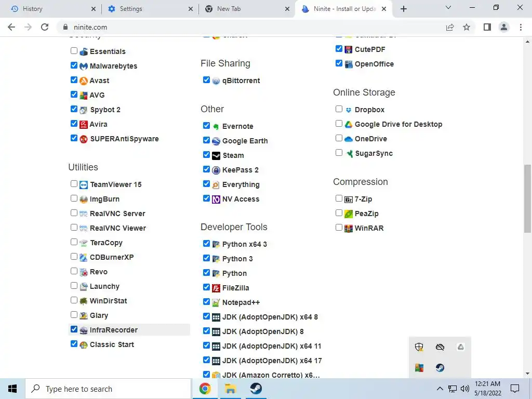532x399 pixels.
Task: Show hidden system tray icons chevron
Action: [440, 389]
